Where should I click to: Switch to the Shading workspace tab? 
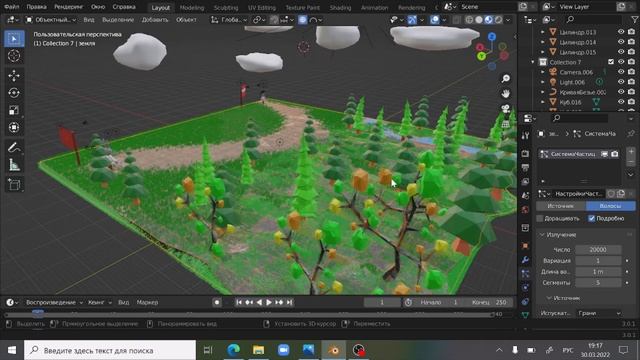click(x=340, y=7)
